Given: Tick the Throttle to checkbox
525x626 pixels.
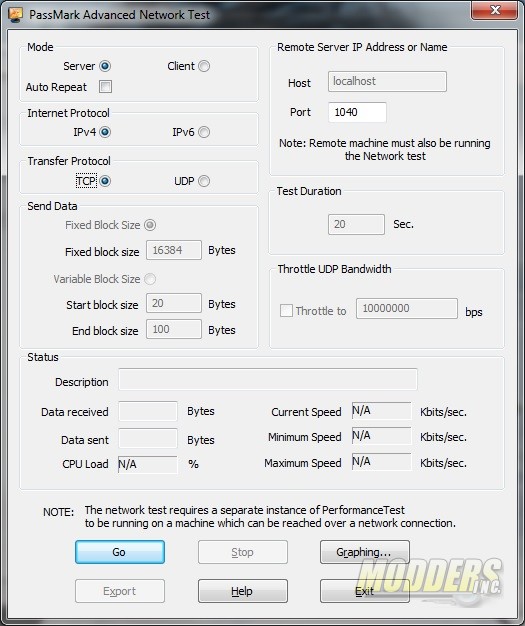Looking at the screenshot, I should coord(286,311).
